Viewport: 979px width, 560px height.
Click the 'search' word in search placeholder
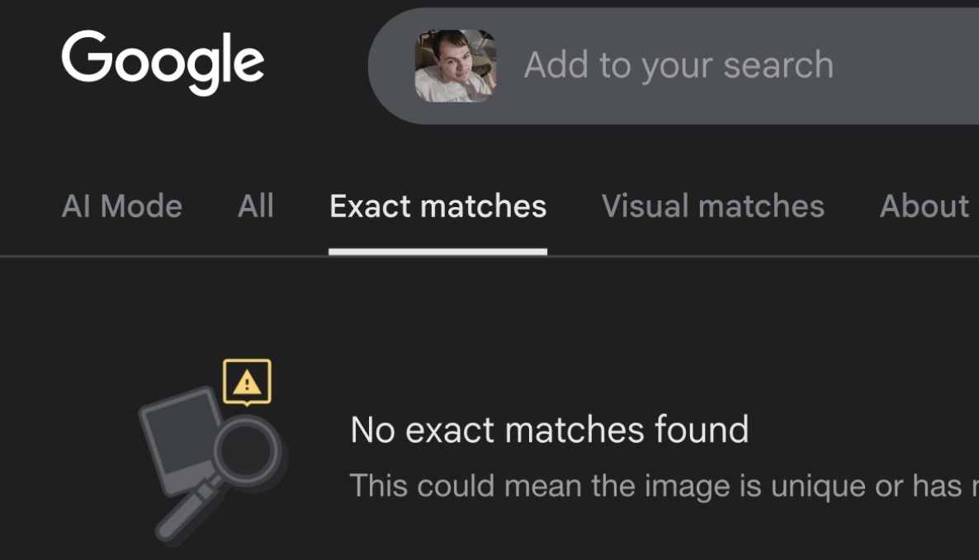tap(778, 65)
